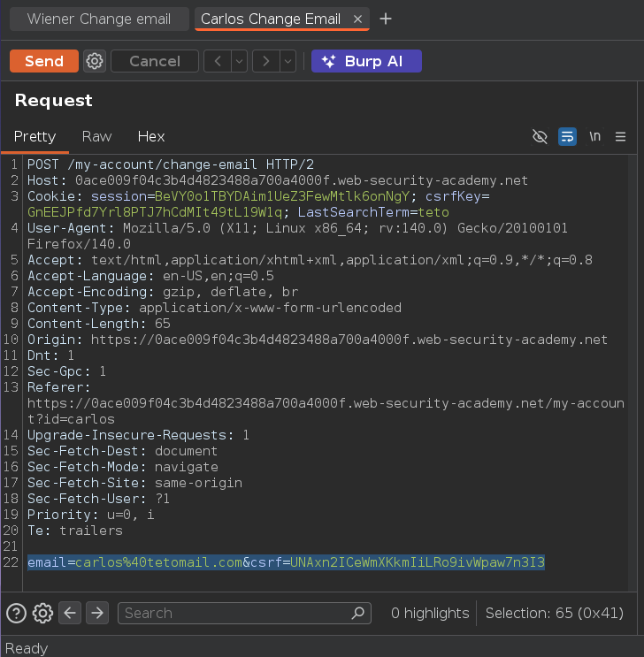Go to next search match arrow
The image size is (644, 657).
coord(97,613)
